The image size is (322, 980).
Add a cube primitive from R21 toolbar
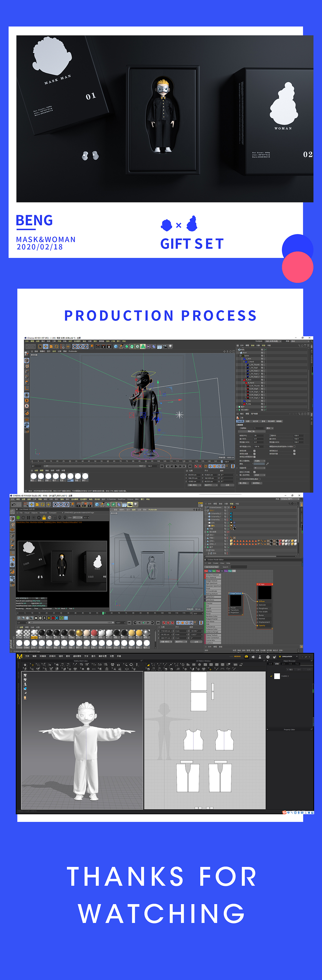click(x=116, y=347)
